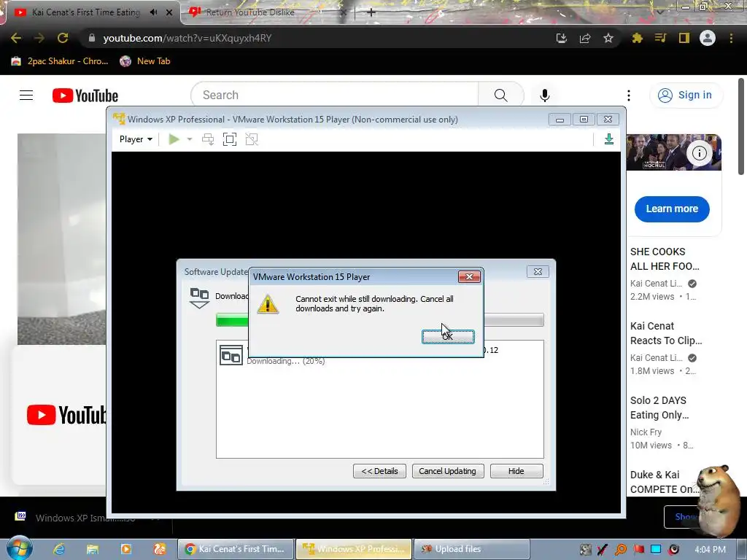Open SHE COOKS ALL HER FOO... video
747x560 pixels.
tap(665, 259)
